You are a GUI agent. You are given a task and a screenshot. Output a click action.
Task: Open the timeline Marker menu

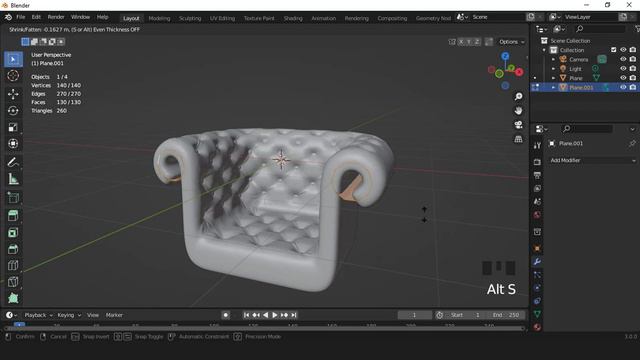click(x=114, y=315)
